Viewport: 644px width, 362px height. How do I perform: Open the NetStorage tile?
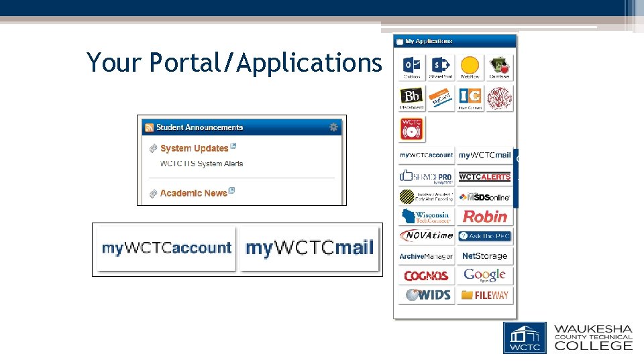tap(484, 256)
